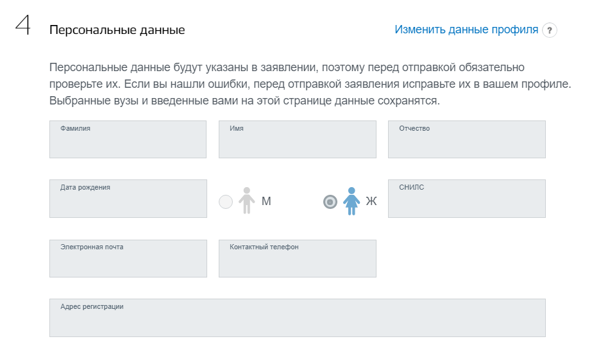Select the female gender radio button
The image size is (592, 364).
click(x=330, y=202)
